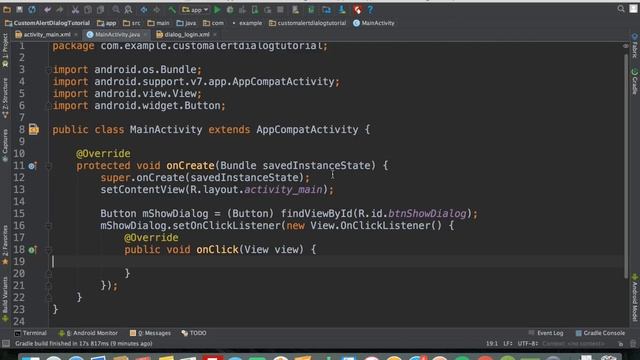Image resolution: width=640 pixels, height=360 pixels.
Task: Click the Copy icon in the toolbar
Action: (x=88, y=9)
